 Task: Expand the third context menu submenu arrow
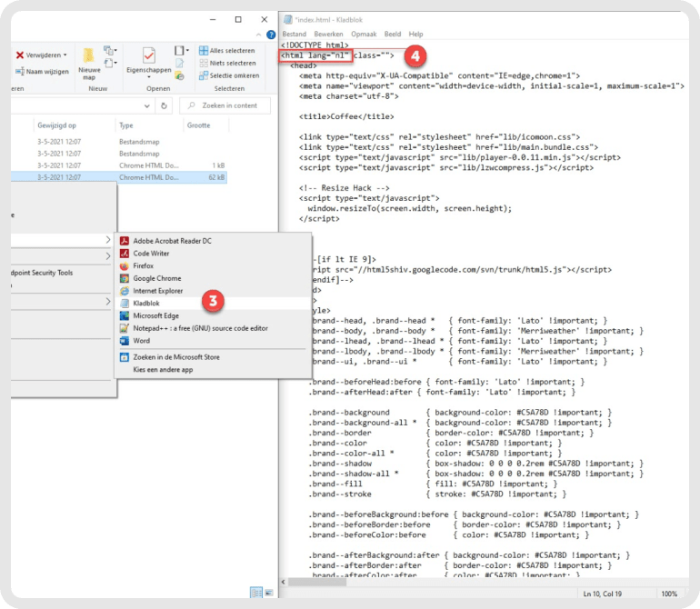tap(107, 302)
